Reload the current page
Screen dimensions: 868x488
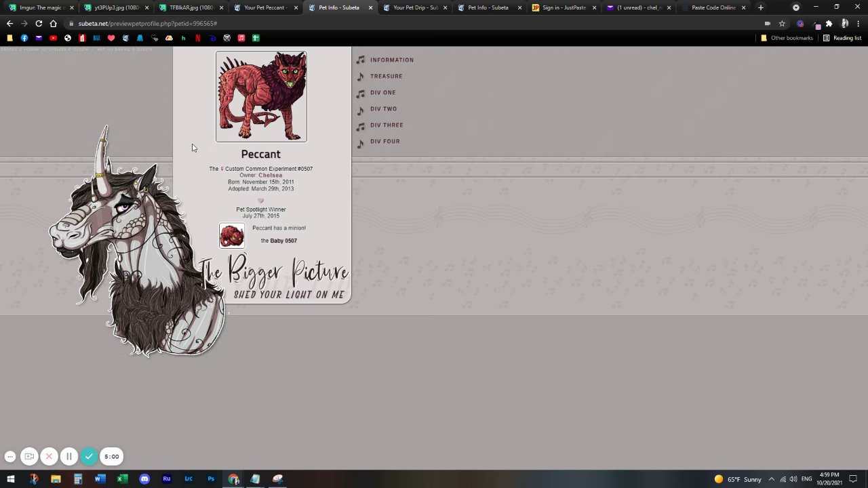pyautogui.click(x=39, y=24)
